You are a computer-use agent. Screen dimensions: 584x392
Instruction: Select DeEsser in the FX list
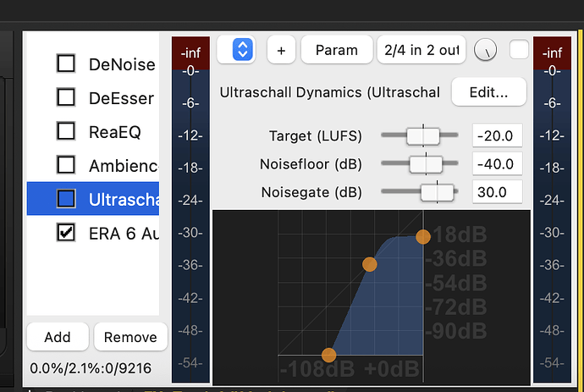tap(121, 99)
